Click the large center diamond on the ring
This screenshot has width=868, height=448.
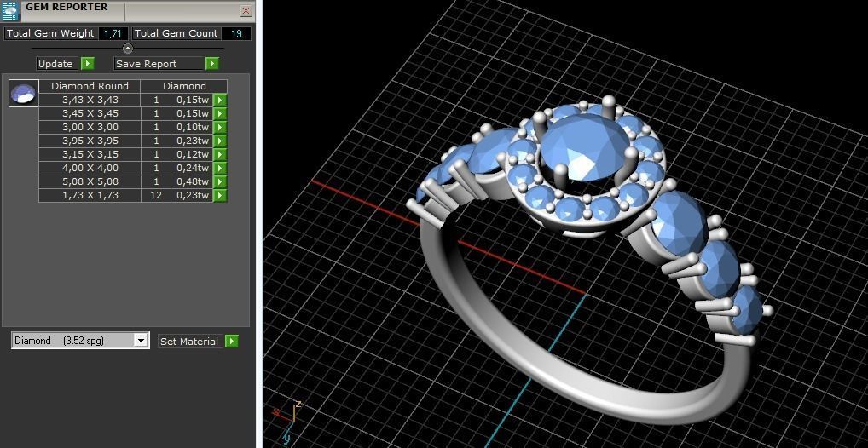584,148
